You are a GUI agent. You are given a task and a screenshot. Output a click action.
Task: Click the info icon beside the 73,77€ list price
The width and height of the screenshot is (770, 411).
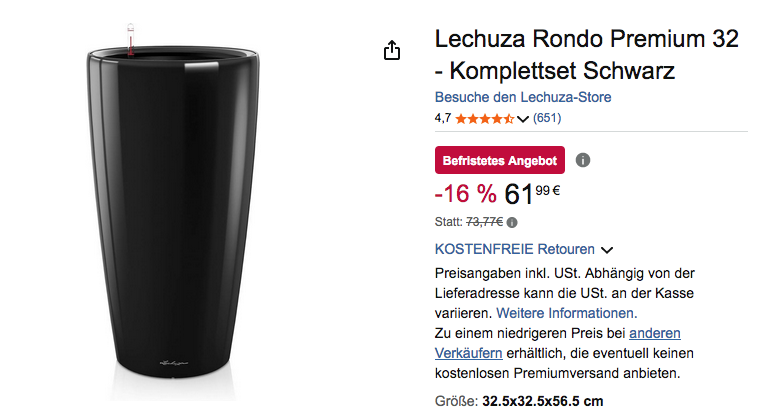pyautogui.click(x=513, y=222)
